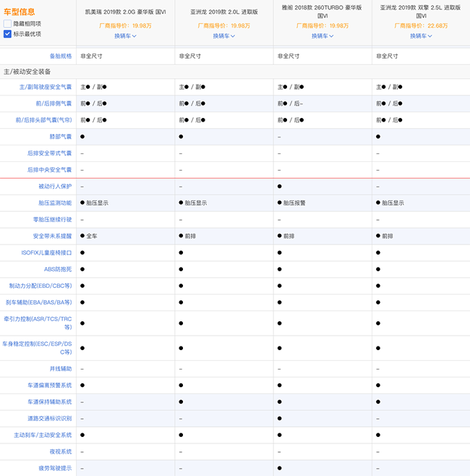This screenshot has width=470, height=476.
Task: Open the 后排中央安全气囊 label link
Action: pyautogui.click(x=49, y=170)
